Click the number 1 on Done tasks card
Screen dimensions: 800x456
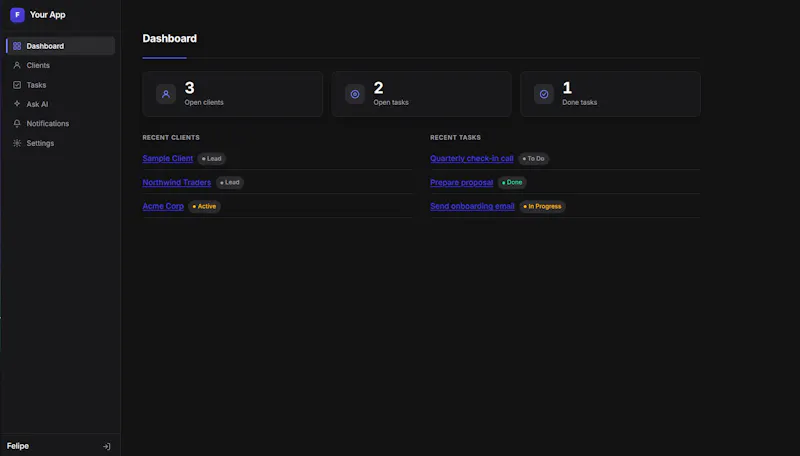tap(567, 88)
